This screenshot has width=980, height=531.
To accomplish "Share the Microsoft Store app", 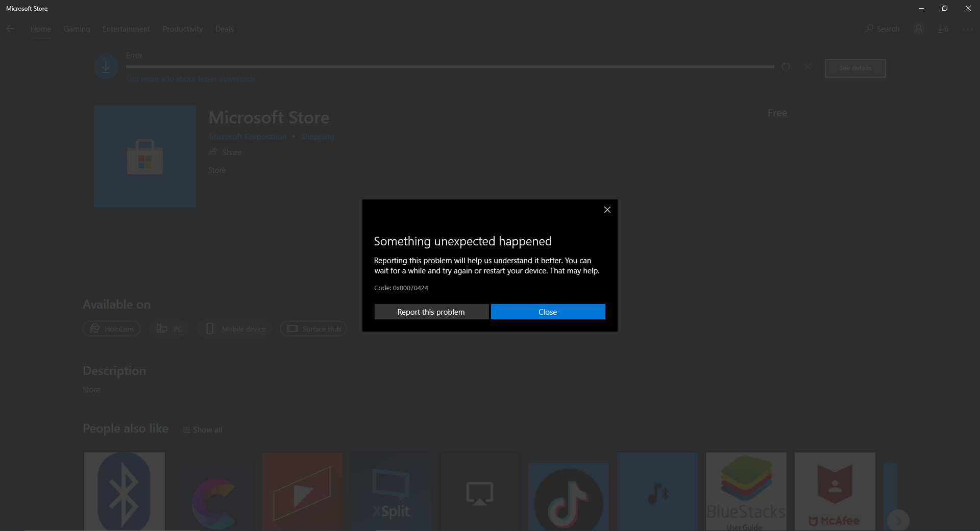I will [x=225, y=152].
